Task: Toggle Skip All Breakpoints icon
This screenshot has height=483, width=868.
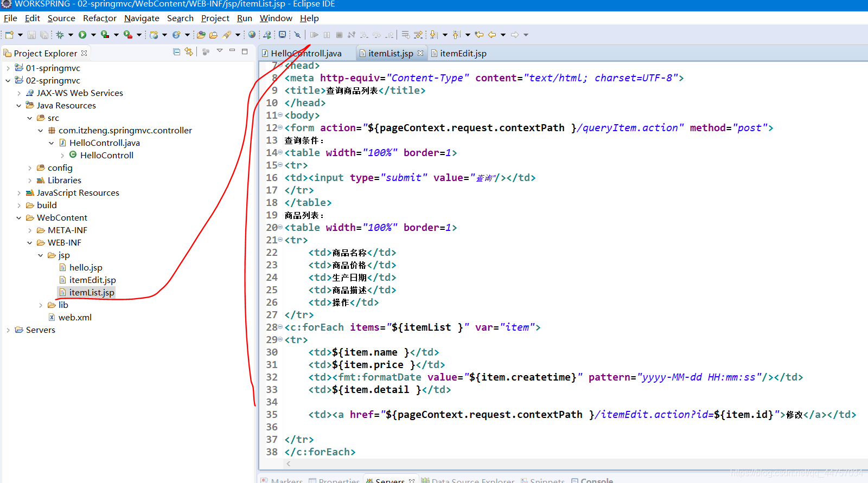Action: pyautogui.click(x=297, y=35)
